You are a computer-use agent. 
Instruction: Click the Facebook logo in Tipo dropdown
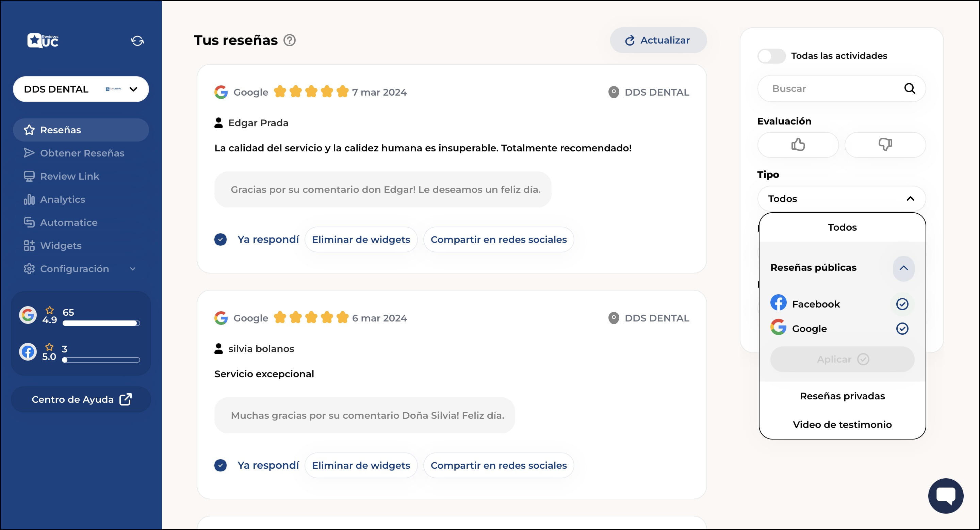778,303
